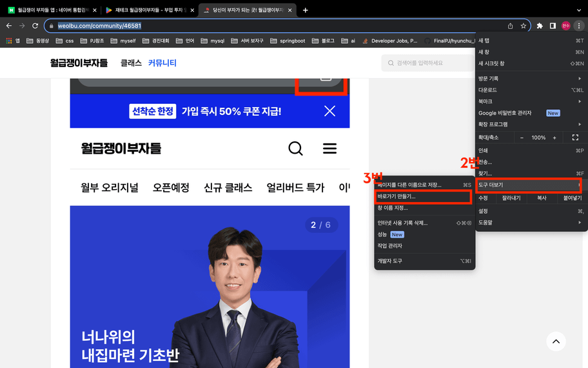Select 창 이름 지정... submenu item
588x368 pixels.
[x=424, y=208]
